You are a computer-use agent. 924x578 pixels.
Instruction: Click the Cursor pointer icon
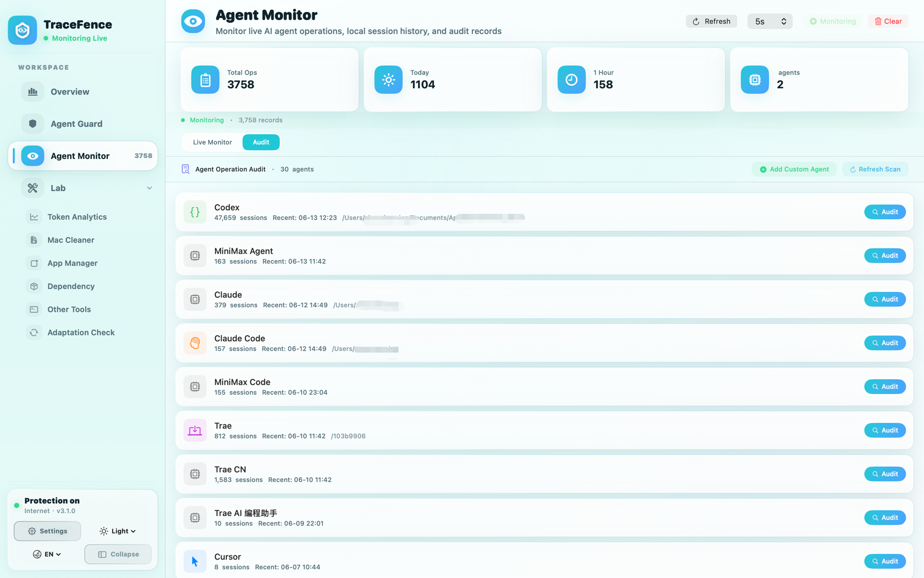(x=195, y=561)
